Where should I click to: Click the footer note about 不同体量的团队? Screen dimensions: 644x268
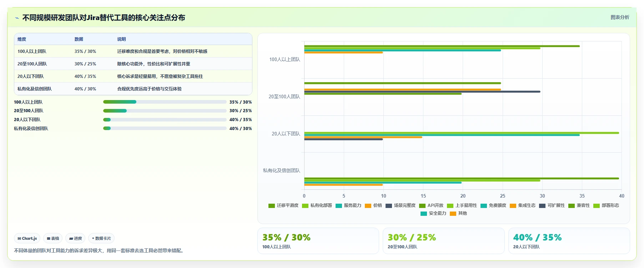(100, 251)
